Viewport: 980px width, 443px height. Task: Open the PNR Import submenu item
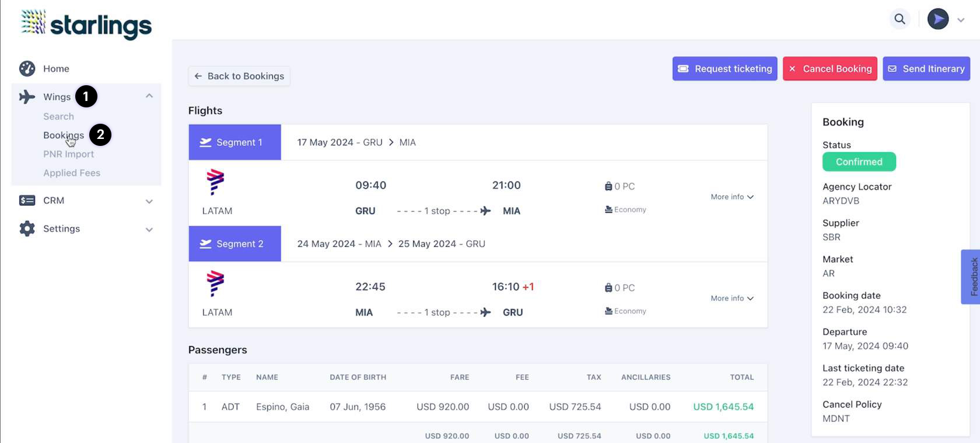pyautogui.click(x=68, y=154)
